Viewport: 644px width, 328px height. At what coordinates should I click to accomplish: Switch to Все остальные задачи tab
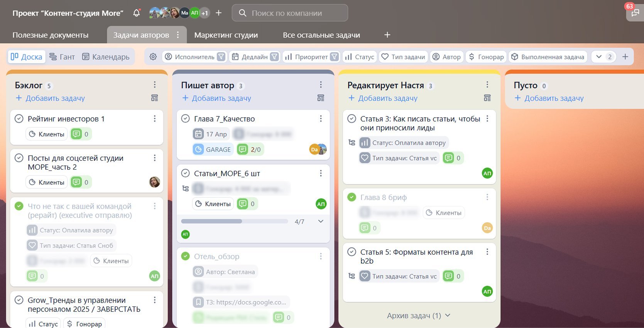point(321,35)
